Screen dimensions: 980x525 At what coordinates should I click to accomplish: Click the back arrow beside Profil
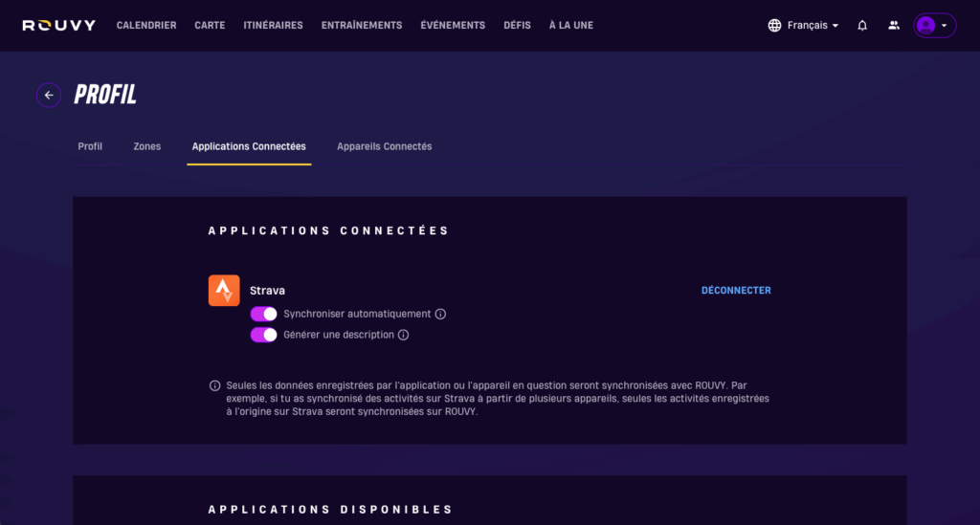pyautogui.click(x=49, y=95)
